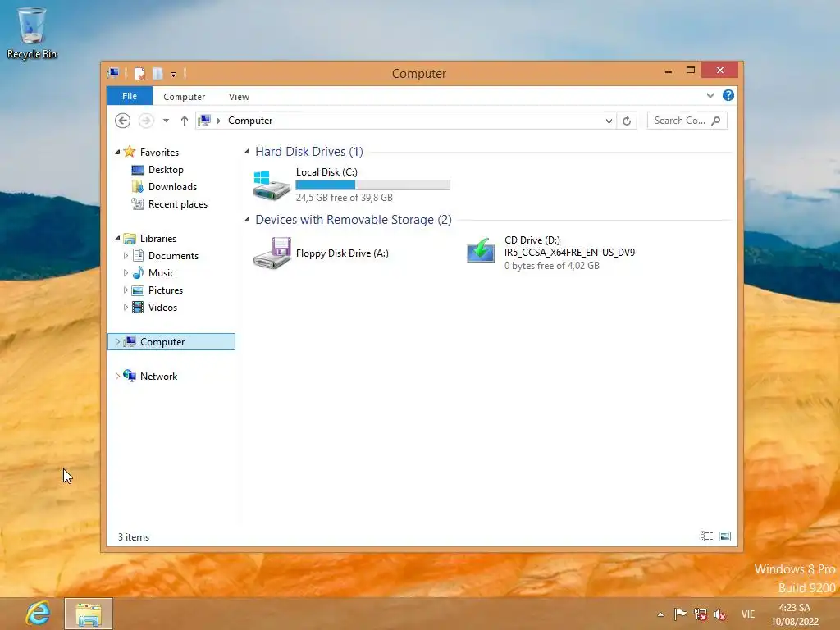The height and width of the screenshot is (630, 840).
Task: Open the address bar history dropdown
Action: [x=609, y=121]
